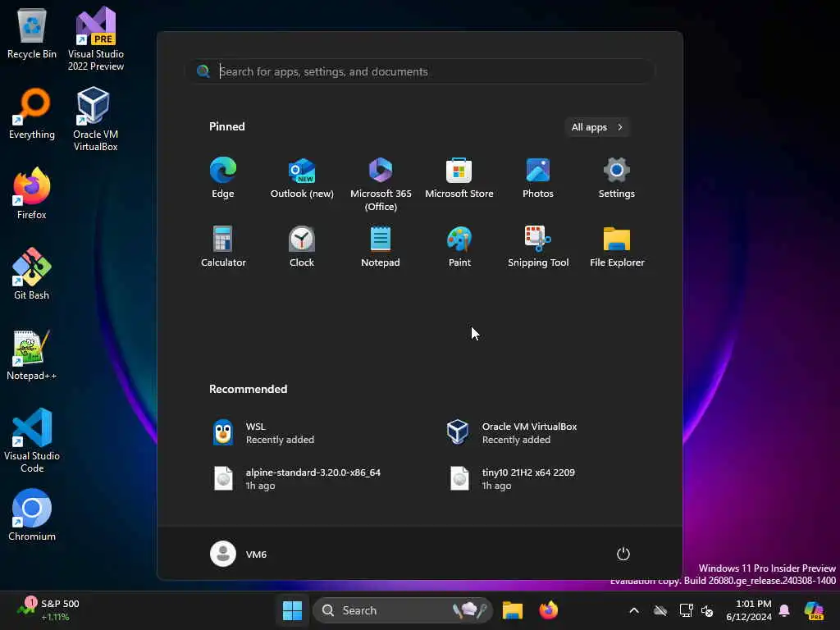
Task: Open the Clock pinned app
Action: (x=302, y=247)
